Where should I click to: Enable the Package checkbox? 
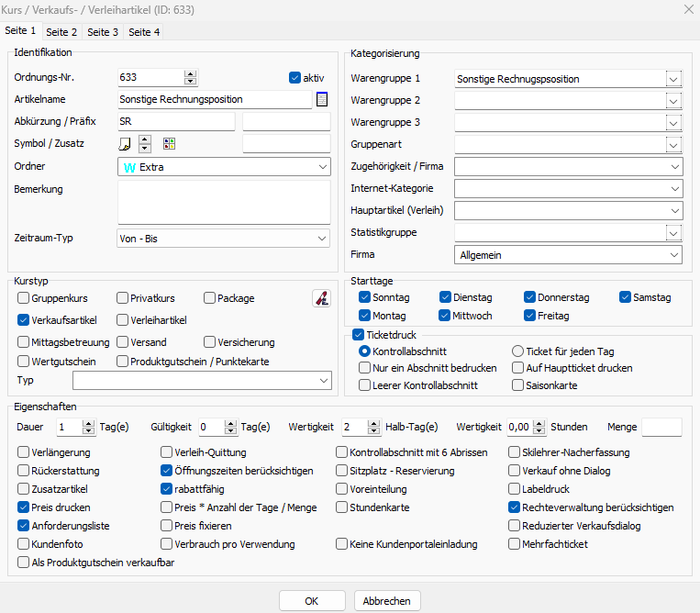click(x=209, y=298)
